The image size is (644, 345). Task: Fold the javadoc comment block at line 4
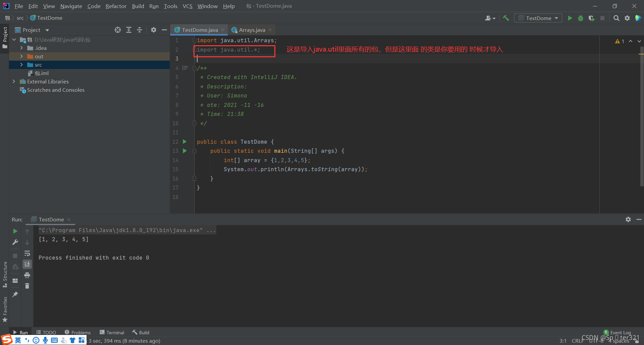[x=194, y=68]
